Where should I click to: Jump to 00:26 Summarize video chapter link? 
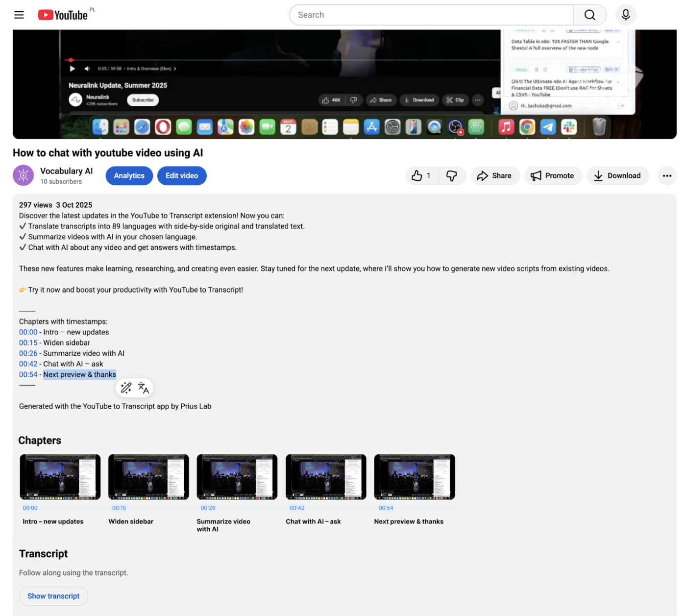[x=28, y=353]
